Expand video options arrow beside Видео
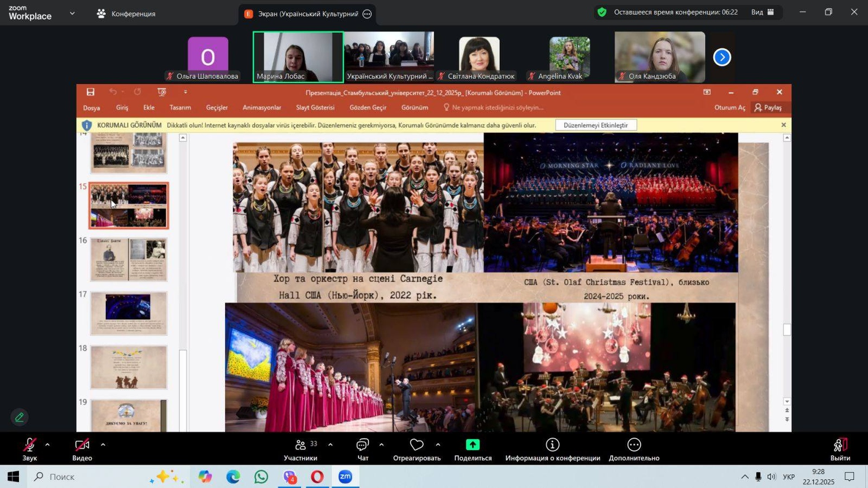868x488 pixels. tap(103, 445)
